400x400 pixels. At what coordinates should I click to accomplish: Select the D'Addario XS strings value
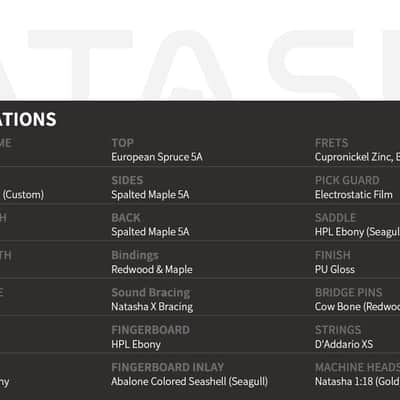344,344
